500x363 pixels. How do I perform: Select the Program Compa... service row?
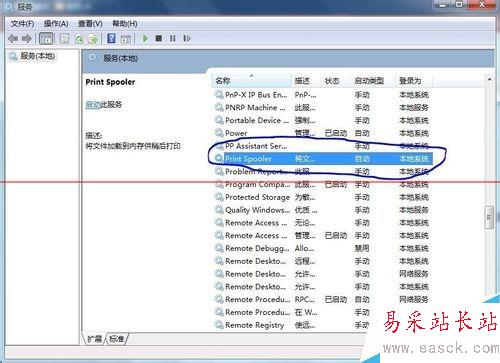(322, 184)
